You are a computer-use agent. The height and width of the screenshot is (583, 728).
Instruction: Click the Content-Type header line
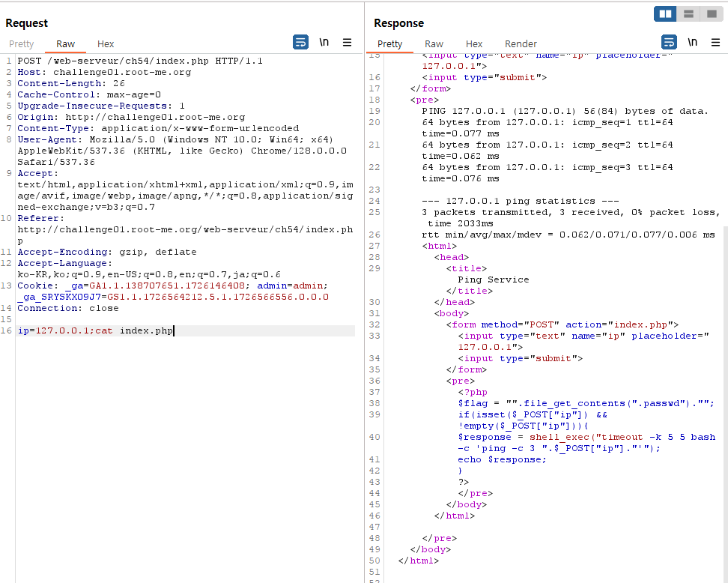[158, 128]
